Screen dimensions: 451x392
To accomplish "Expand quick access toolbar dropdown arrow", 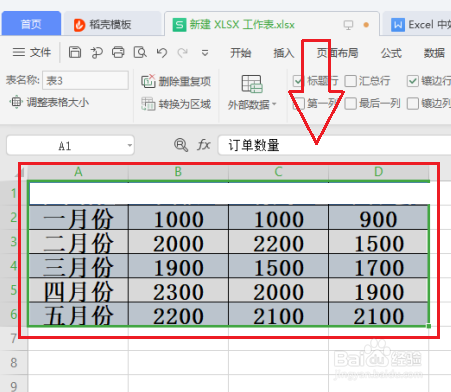I will tap(205, 53).
